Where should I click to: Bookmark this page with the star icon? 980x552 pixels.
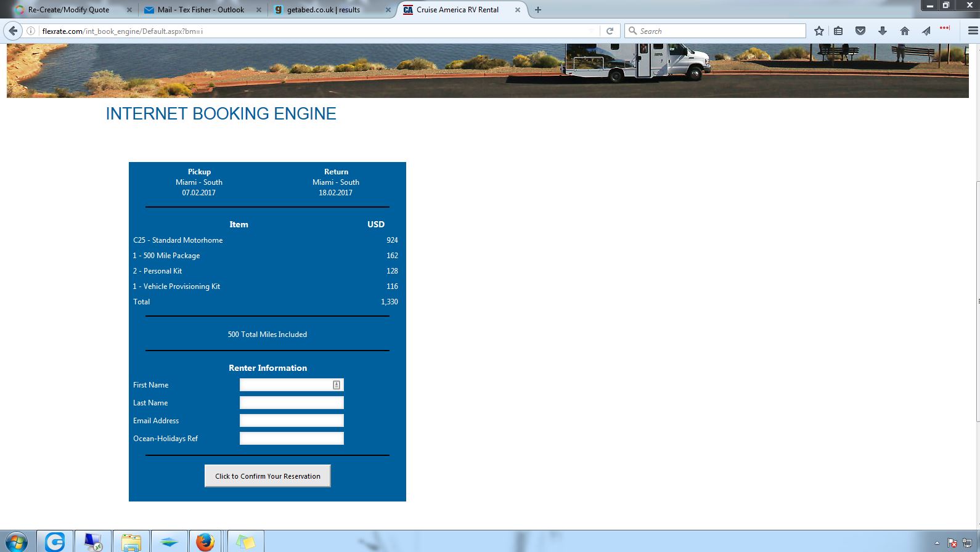pyautogui.click(x=819, y=31)
